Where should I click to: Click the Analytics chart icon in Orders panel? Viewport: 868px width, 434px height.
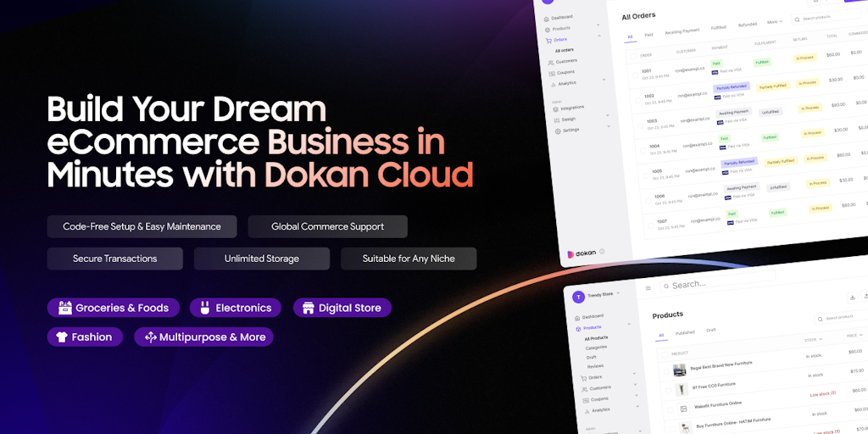[553, 85]
